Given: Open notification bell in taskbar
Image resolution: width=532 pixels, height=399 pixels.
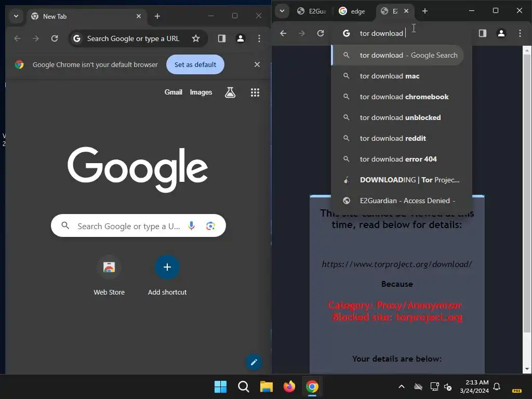Looking at the screenshot, I should [497, 387].
